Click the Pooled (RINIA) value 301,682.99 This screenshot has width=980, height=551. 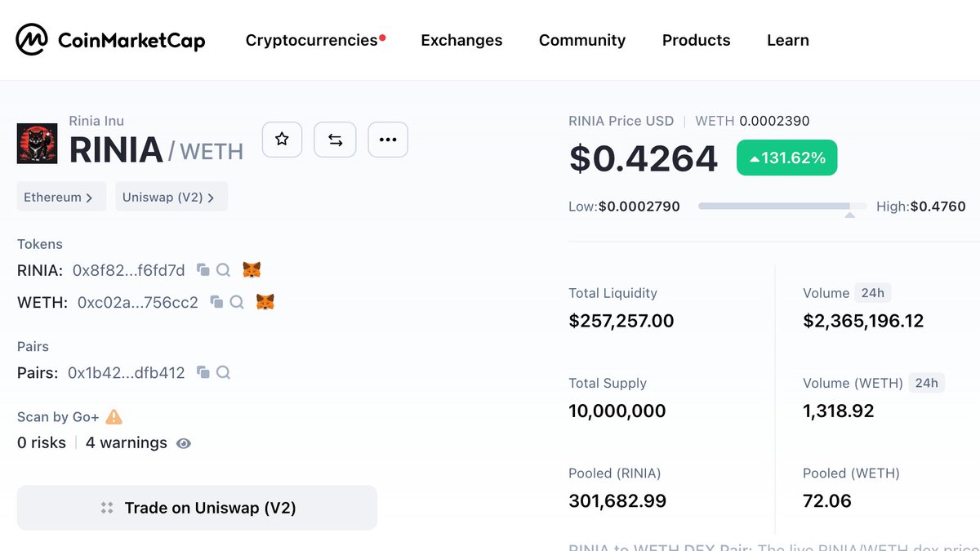tap(617, 500)
